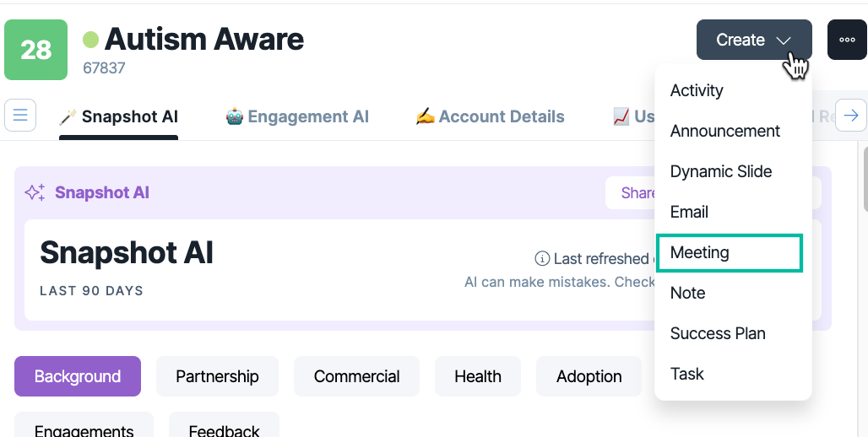The width and height of the screenshot is (868, 437).
Task: Click the three-dot more options button
Action: pos(847,40)
